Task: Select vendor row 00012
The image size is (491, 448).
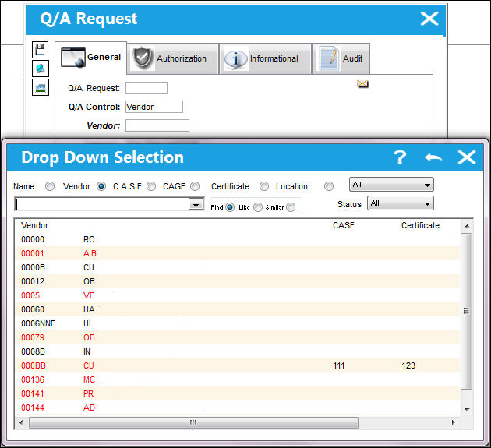Action: click(238, 281)
